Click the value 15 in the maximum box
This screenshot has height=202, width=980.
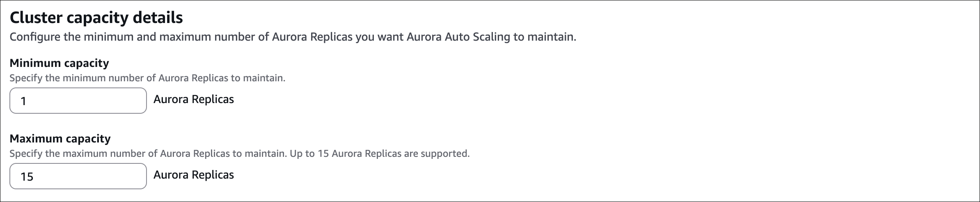pos(27,177)
